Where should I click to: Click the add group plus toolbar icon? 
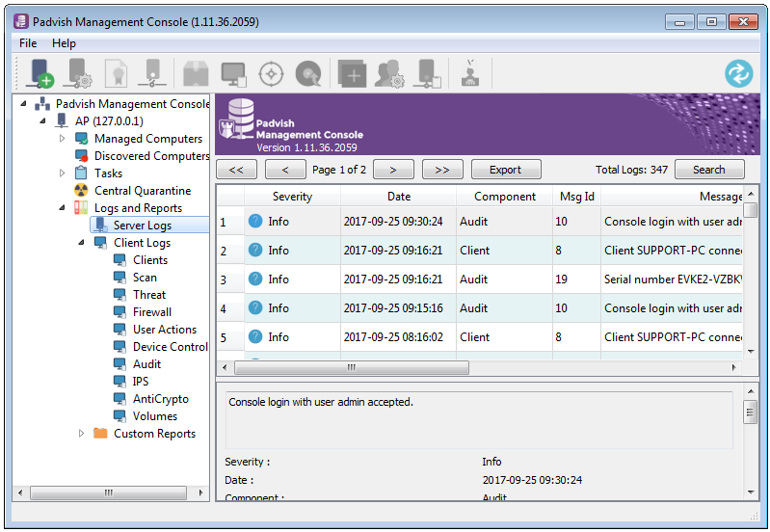352,74
